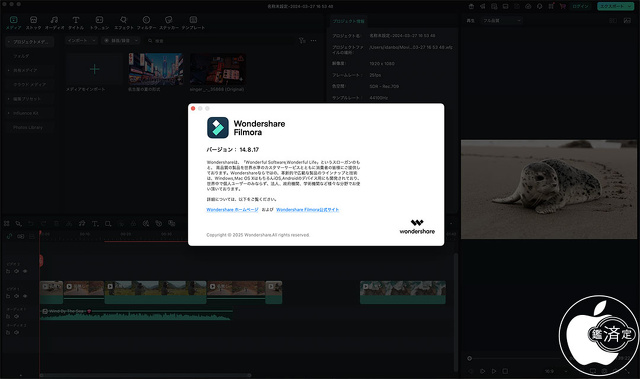The width and height of the screenshot is (640, 379).
Task: Expand the プロジェクトメディア tree item
Action: click(9, 42)
